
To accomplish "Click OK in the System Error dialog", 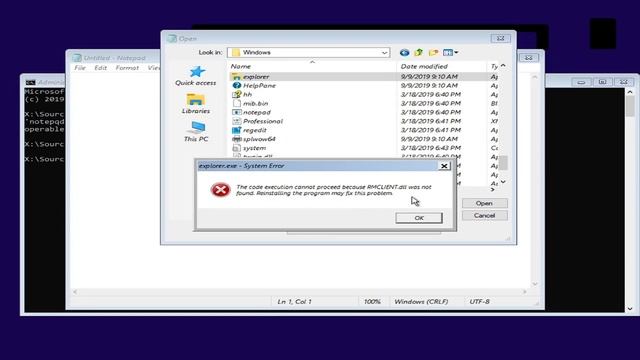I will [419, 218].
